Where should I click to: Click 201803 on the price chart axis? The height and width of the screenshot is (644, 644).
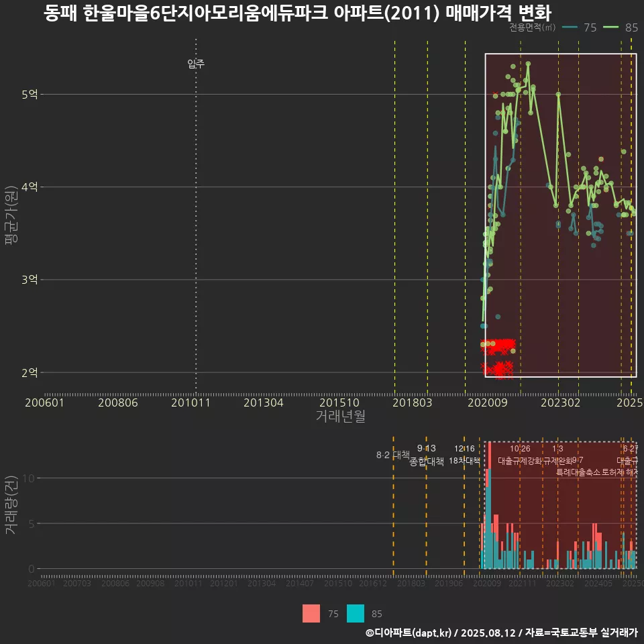click(413, 403)
